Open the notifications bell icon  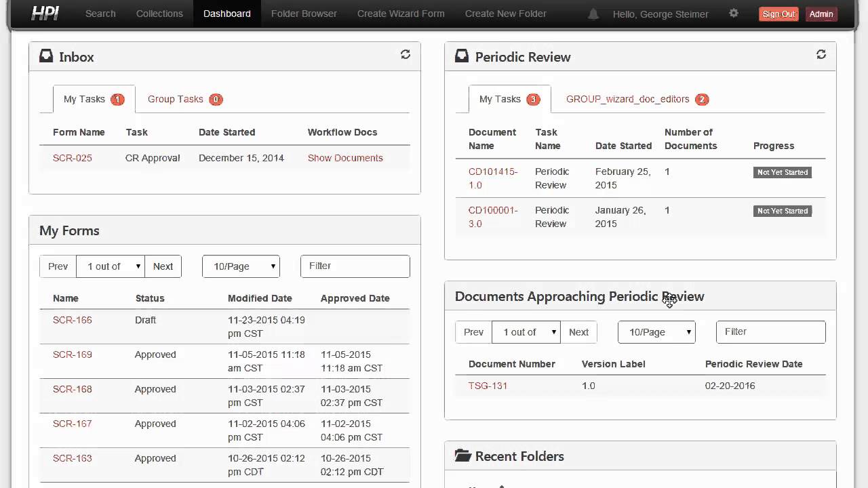[x=593, y=14]
